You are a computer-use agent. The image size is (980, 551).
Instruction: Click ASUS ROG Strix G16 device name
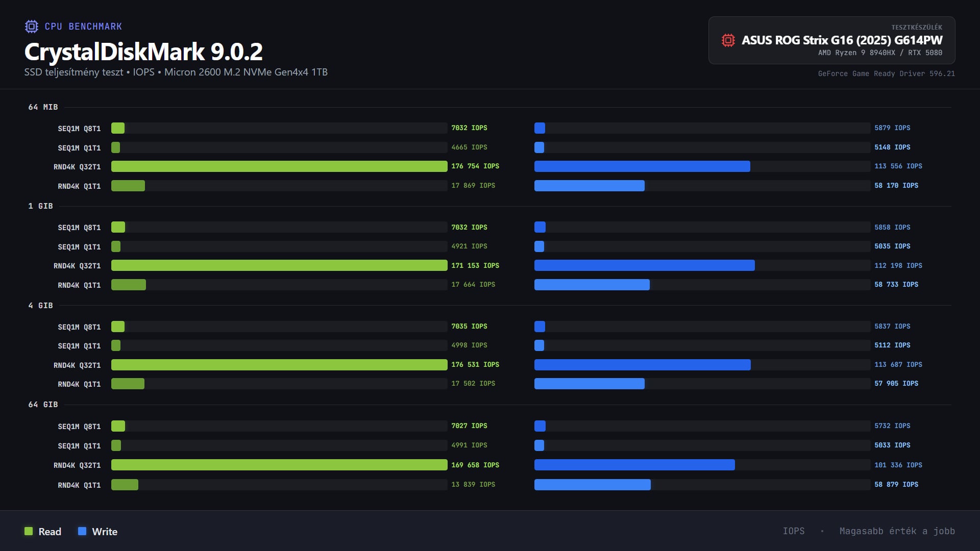click(842, 40)
